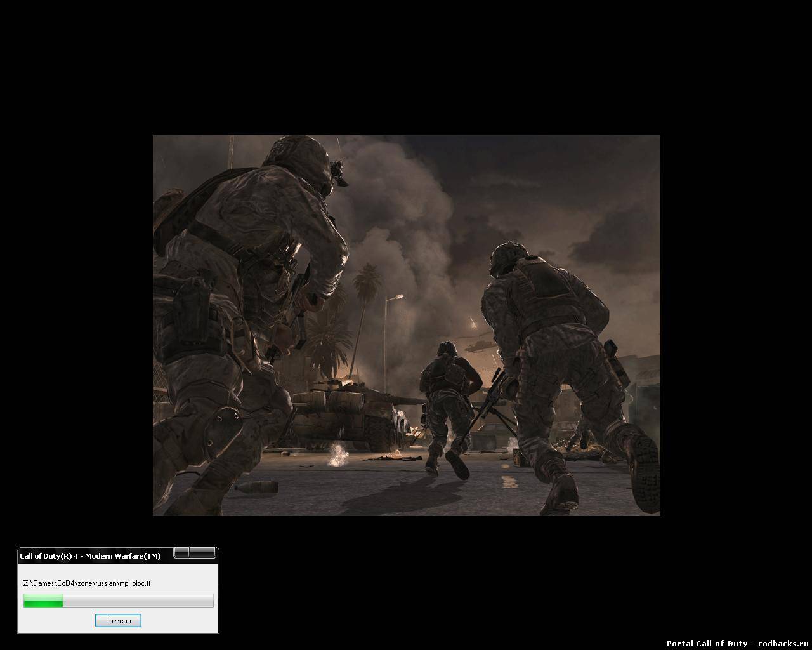The height and width of the screenshot is (650, 812).
Task: Click the green file loading progress bar
Action: [x=119, y=600]
